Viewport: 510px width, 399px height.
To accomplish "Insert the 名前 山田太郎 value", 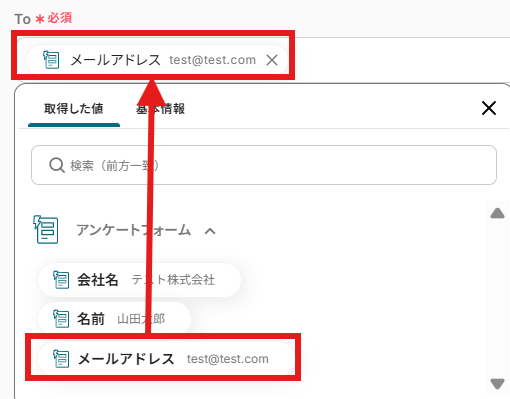I will click(x=114, y=319).
